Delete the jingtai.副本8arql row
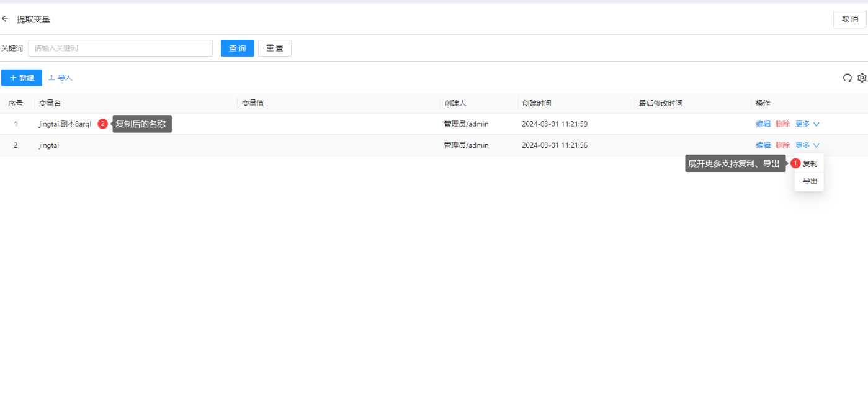868x413 pixels. [782, 124]
